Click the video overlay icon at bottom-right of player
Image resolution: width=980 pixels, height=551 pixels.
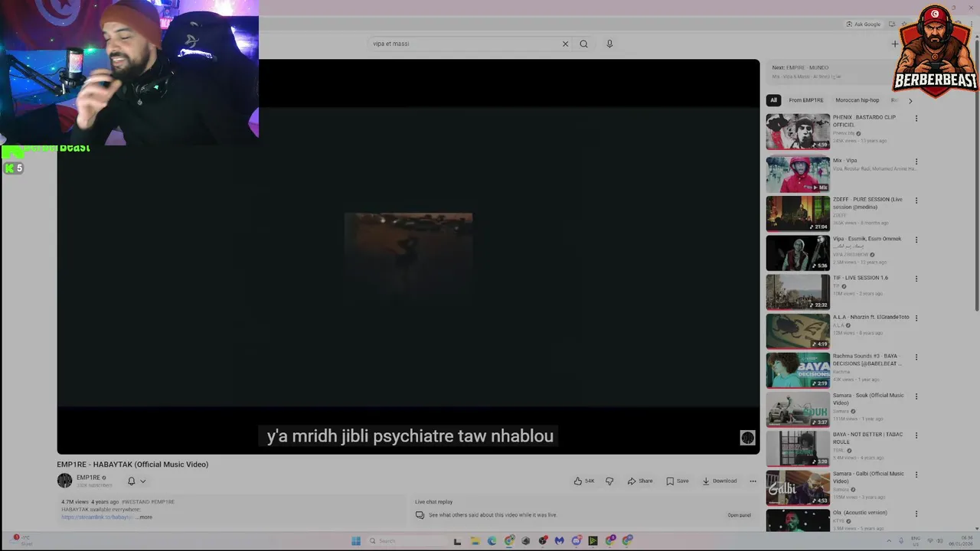[747, 438]
